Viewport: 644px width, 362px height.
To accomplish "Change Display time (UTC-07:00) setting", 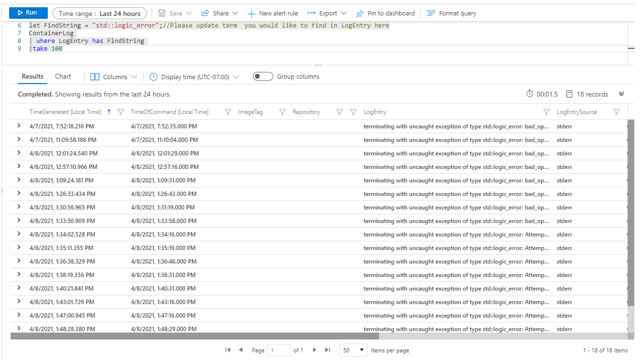I will [194, 77].
